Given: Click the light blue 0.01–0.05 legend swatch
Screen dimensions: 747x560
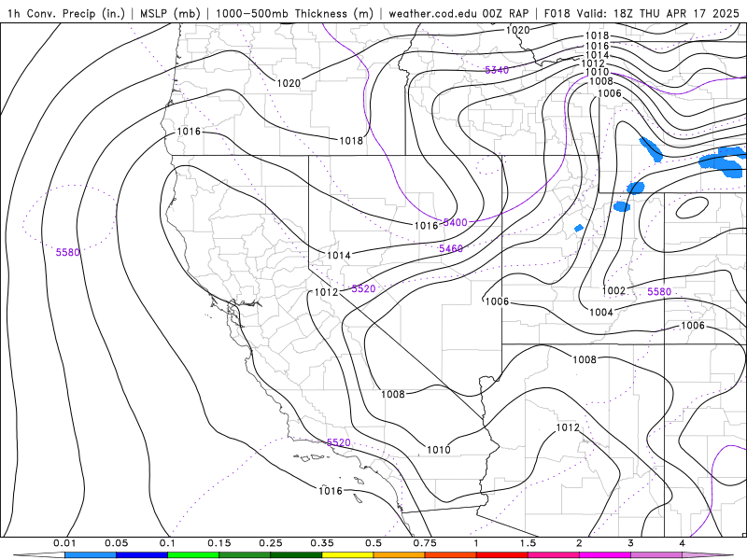Looking at the screenshot, I should tap(91, 555).
